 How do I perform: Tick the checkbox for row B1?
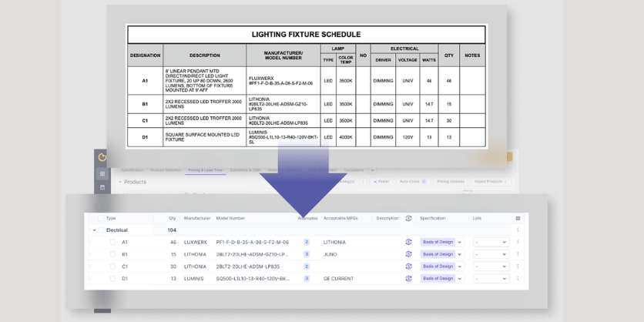112,254
